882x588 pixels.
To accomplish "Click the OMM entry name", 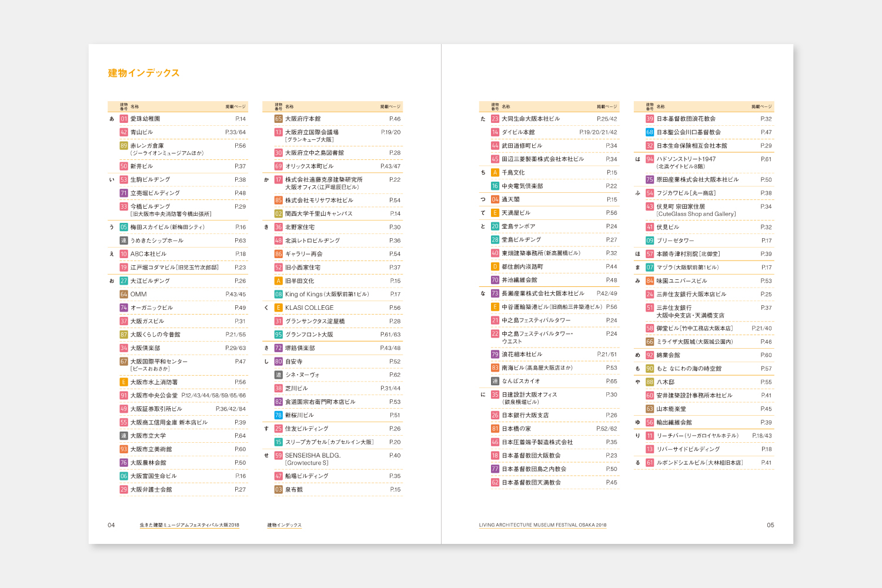I will click(139, 295).
